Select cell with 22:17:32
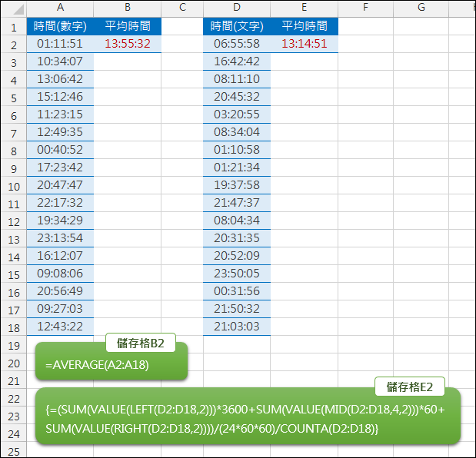 tap(60, 203)
